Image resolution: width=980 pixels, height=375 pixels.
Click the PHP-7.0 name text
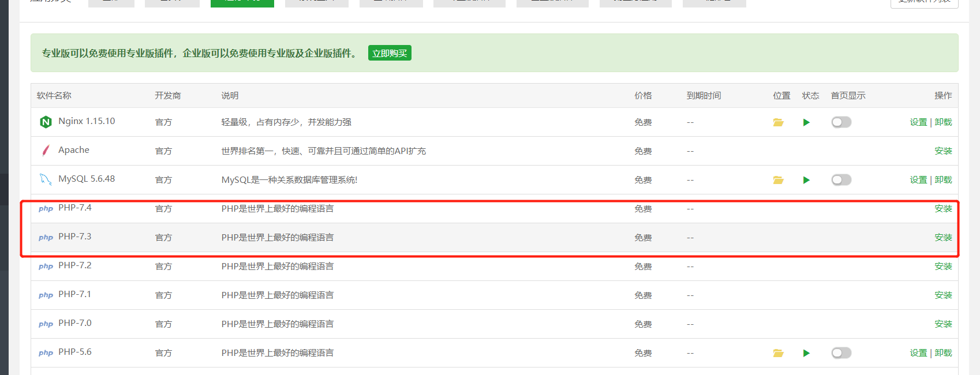(x=75, y=323)
